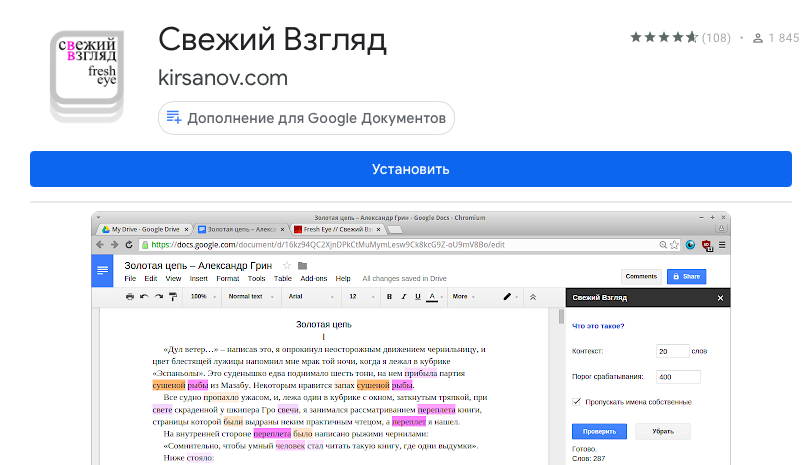Open the Edit menu

tap(151, 279)
